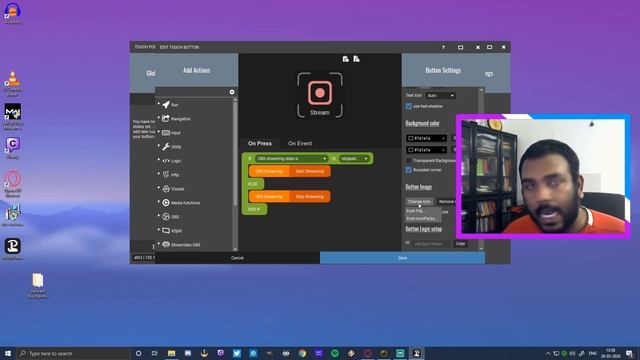Click the Remove button beside Change Icon
Viewport: 640px width, 360px height.
click(x=447, y=202)
